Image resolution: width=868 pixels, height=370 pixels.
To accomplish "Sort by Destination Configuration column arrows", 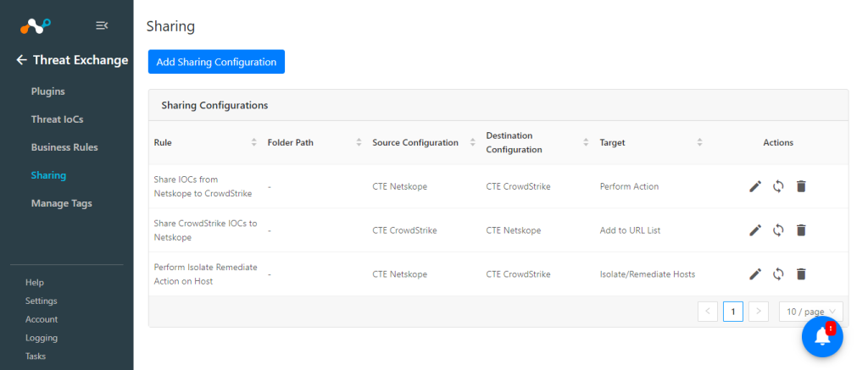I will click(x=586, y=143).
